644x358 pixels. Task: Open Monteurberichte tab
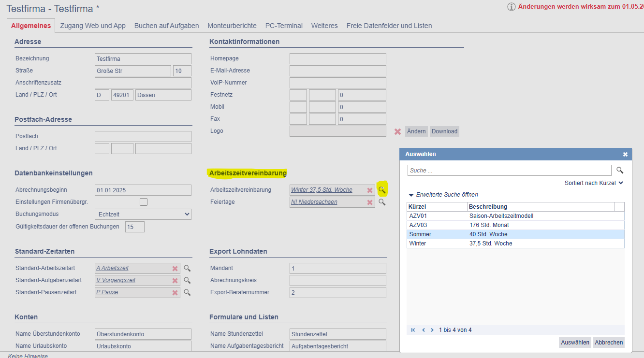click(232, 26)
